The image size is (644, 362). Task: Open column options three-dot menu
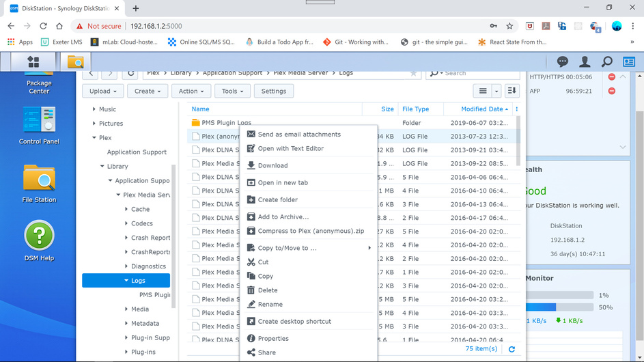click(517, 109)
